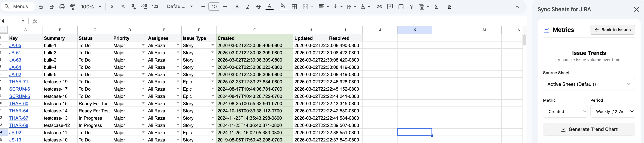Viewport: 644px width, 143px height.
Task: Open Issue Type dropdown for testcase-19 row
Action: (x=213, y=82)
